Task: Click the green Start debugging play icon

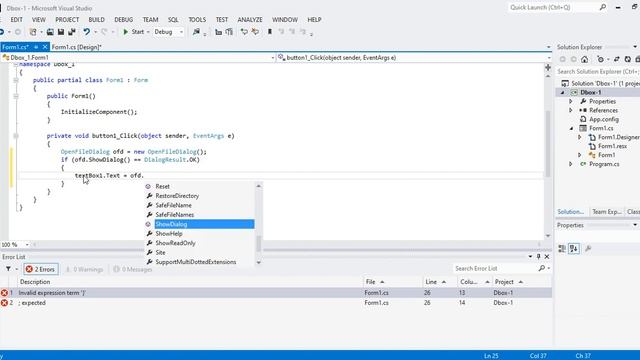Action: (126, 32)
